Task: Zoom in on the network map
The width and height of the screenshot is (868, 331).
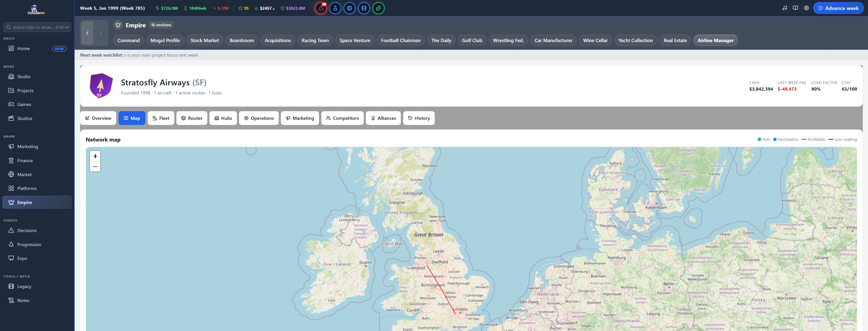Action: pyautogui.click(x=95, y=156)
